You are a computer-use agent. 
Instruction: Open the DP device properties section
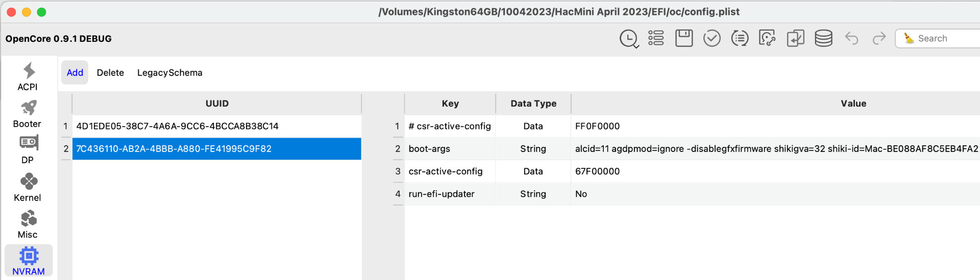(x=28, y=149)
